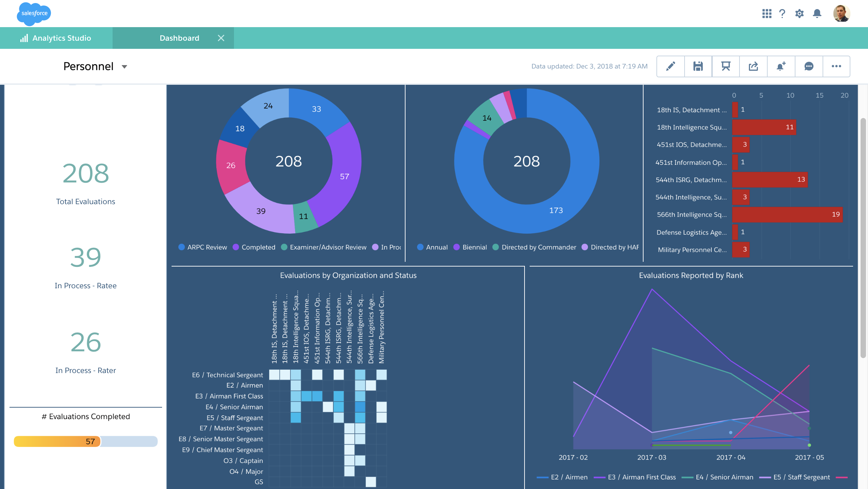
Task: Open the Personnel dashboard selector dropdown
Action: [124, 66]
